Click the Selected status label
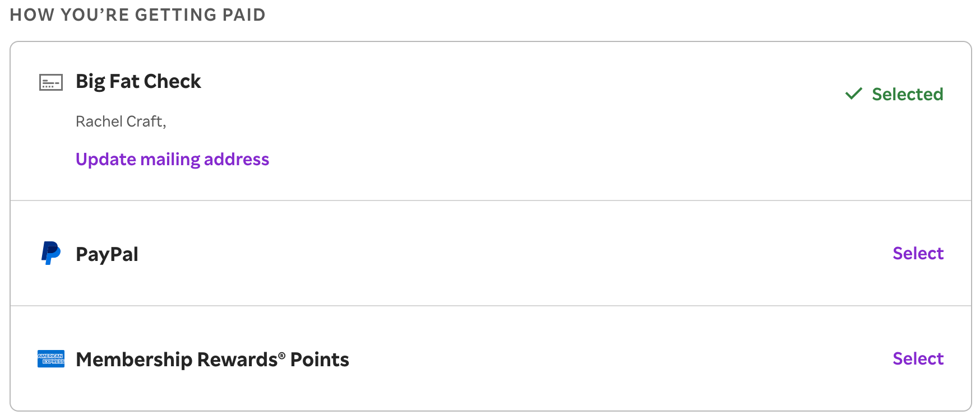980x420 pixels. [x=907, y=94]
